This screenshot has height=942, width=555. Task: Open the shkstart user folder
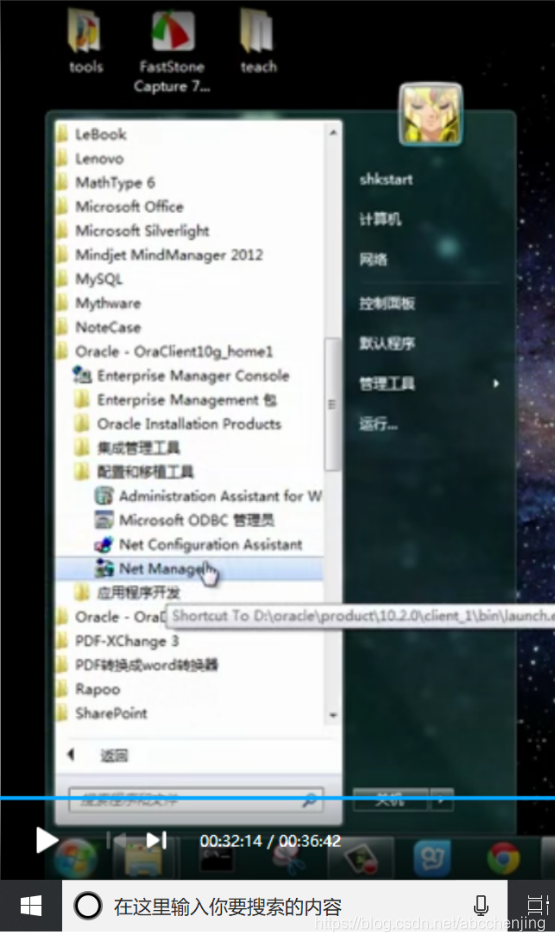[x=386, y=179]
